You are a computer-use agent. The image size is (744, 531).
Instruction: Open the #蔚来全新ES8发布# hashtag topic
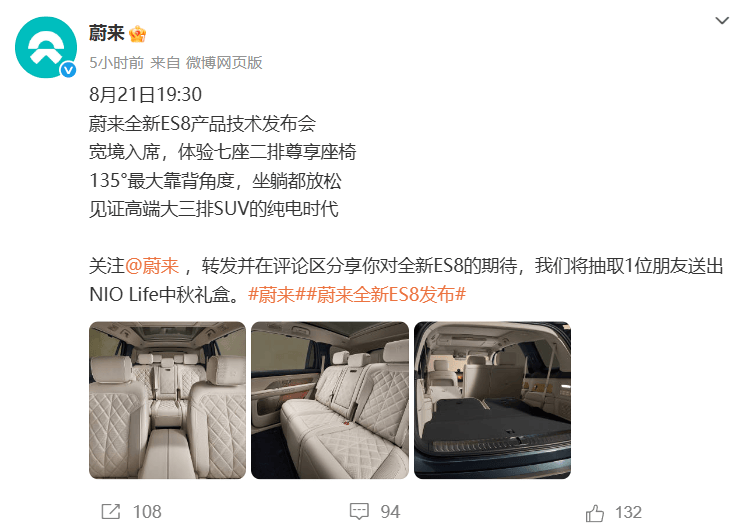pos(386,295)
